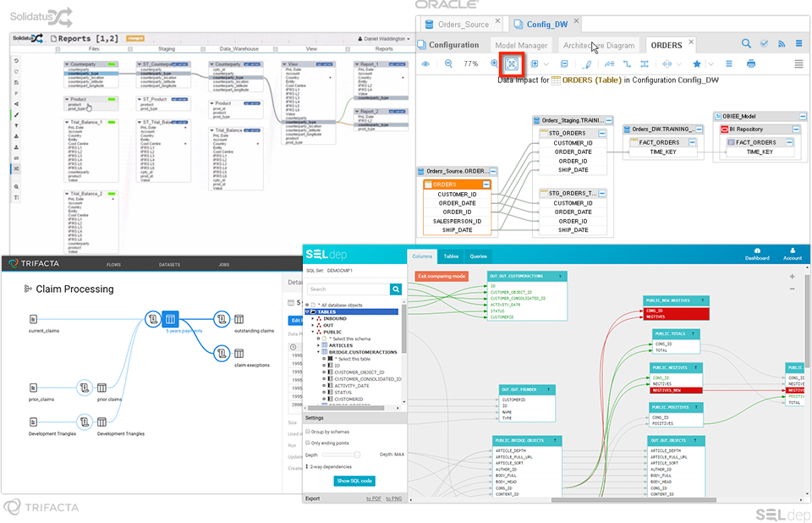
Task: Click the pencil edit icon in diagram toolbar
Action: (588, 63)
